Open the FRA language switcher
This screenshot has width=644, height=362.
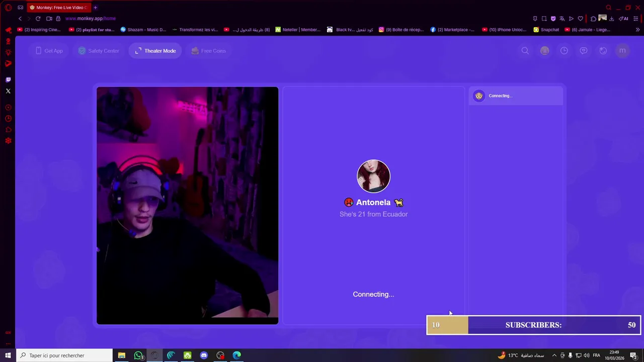[597, 355]
